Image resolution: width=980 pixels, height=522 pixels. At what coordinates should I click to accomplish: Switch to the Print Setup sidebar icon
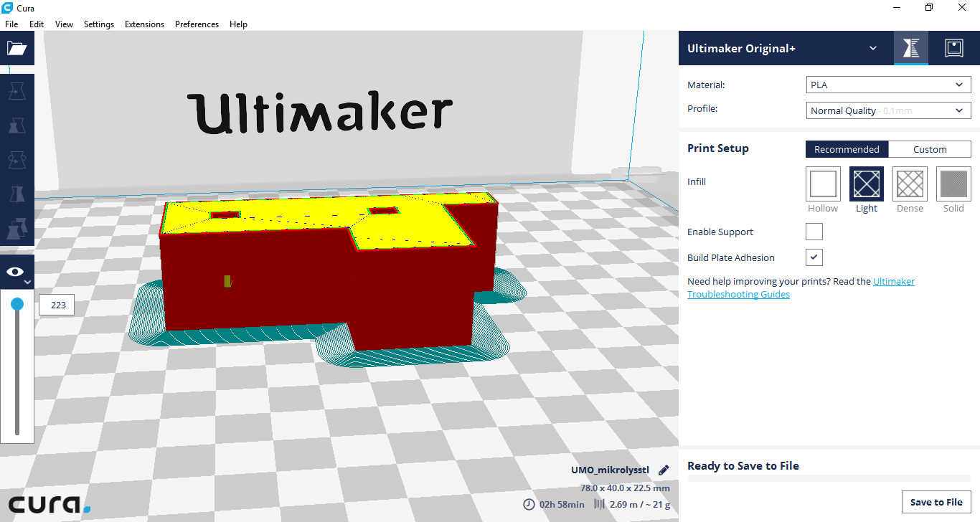(x=910, y=48)
